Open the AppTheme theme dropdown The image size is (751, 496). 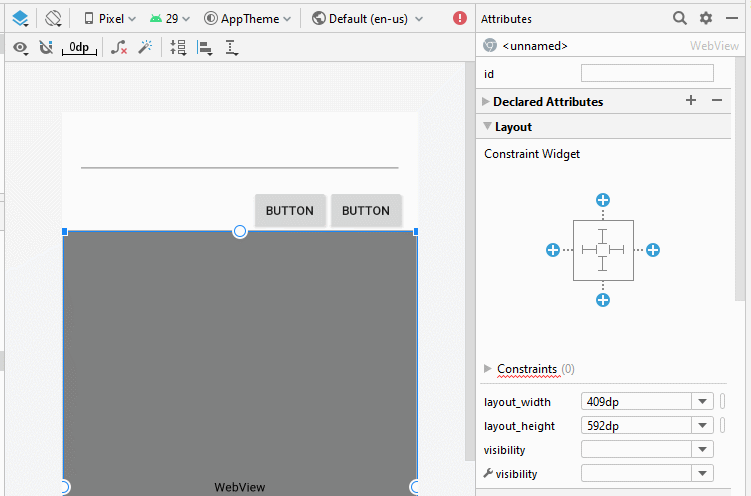click(247, 19)
